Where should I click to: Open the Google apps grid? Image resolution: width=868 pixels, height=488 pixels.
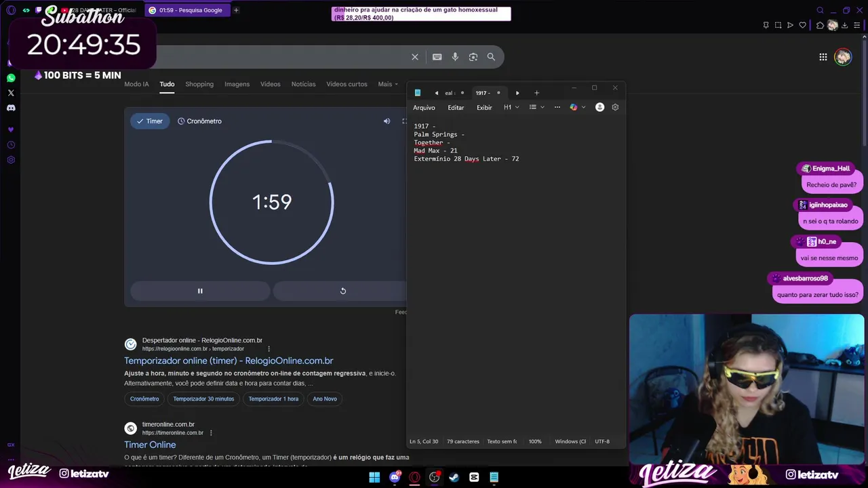[x=823, y=57]
